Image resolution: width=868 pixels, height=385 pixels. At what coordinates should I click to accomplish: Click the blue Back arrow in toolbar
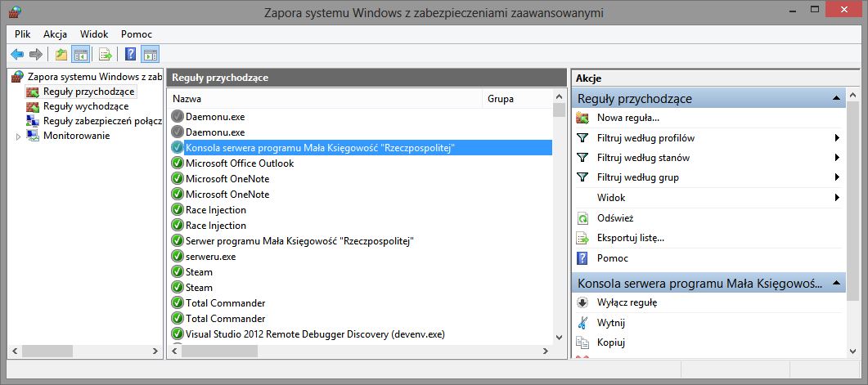click(16, 55)
